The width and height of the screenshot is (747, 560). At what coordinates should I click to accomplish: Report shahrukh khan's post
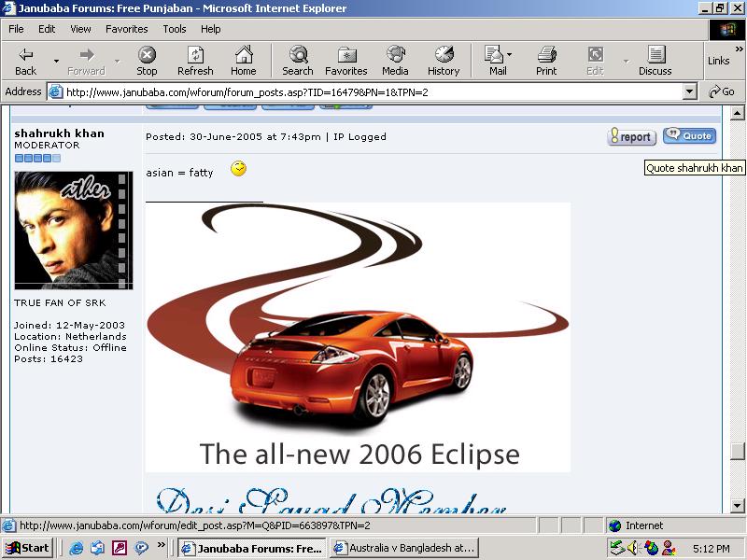click(632, 136)
